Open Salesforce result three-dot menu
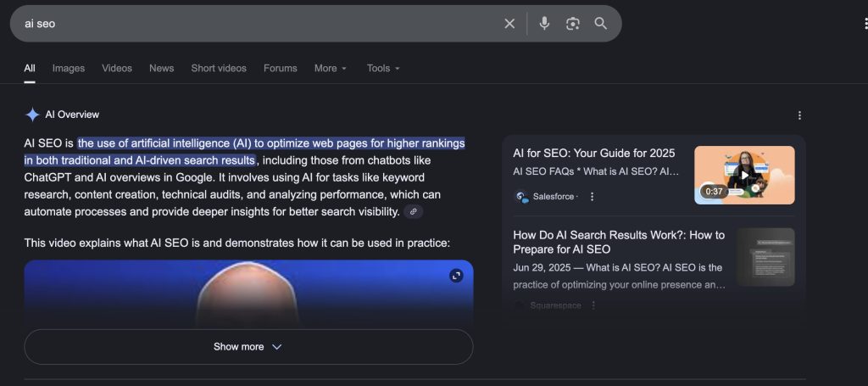The width and height of the screenshot is (868, 386). click(x=593, y=197)
